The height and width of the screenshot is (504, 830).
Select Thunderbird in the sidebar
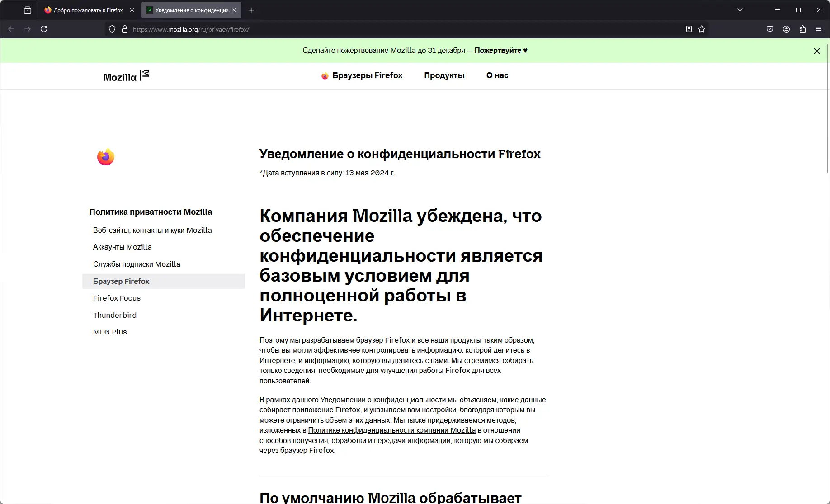[x=115, y=315]
